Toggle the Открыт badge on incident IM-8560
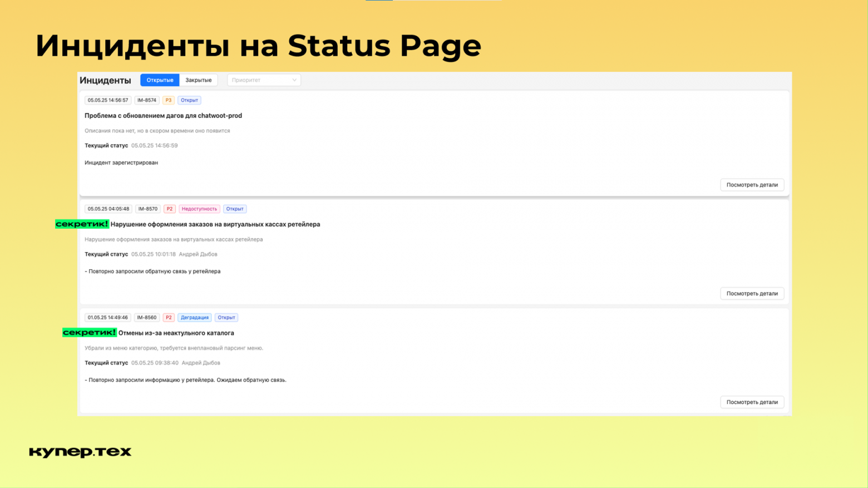Image resolution: width=868 pixels, height=488 pixels. (226, 317)
